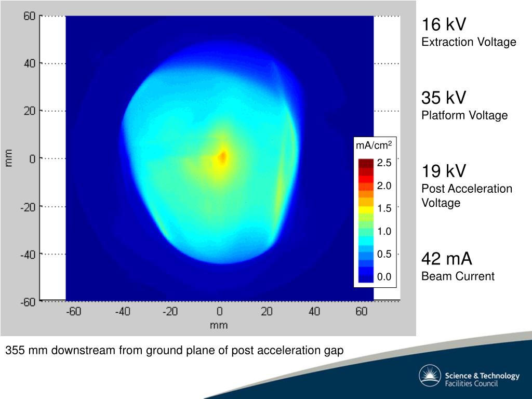Click the "42 mA" beam current value
The height and width of the screenshot is (399, 532).
click(446, 259)
